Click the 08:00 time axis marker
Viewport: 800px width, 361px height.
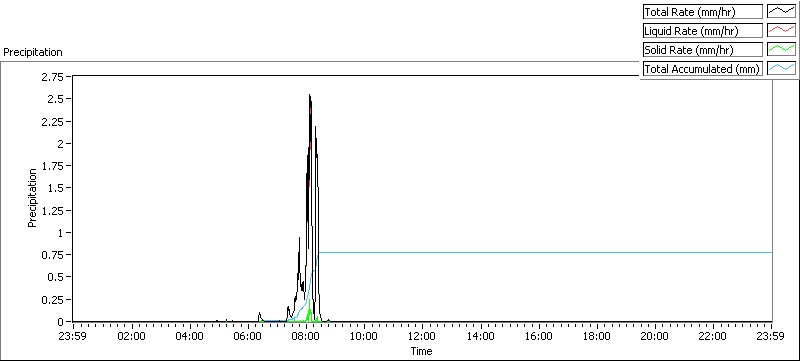click(306, 336)
